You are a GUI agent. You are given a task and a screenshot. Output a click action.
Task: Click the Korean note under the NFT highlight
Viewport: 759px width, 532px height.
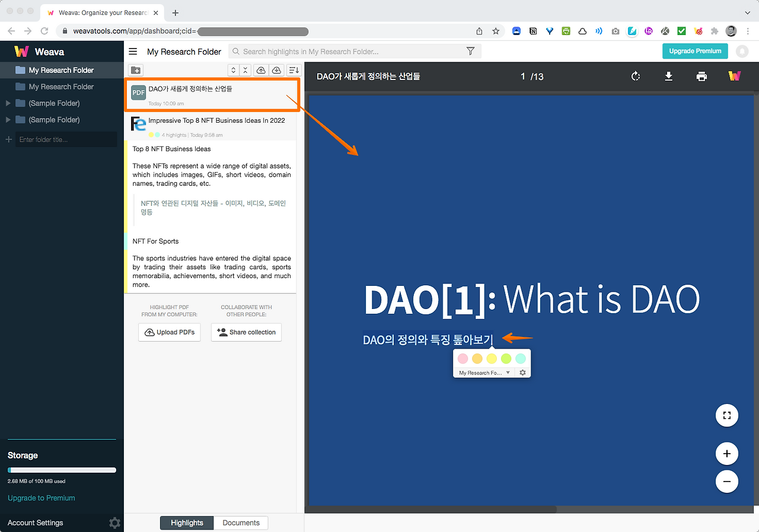[213, 208]
